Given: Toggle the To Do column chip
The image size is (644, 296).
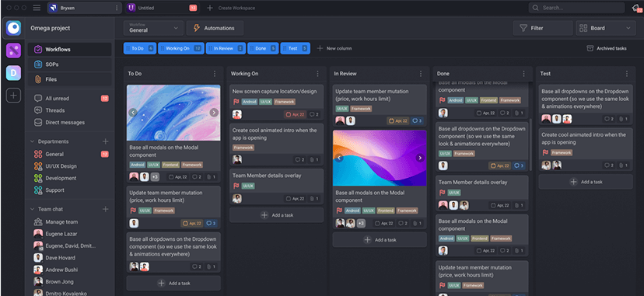Looking at the screenshot, I should [140, 48].
